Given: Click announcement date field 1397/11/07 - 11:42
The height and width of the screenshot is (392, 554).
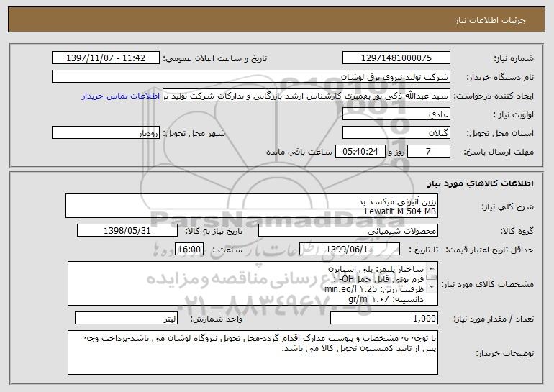Looking at the screenshot, I should coord(106,58).
